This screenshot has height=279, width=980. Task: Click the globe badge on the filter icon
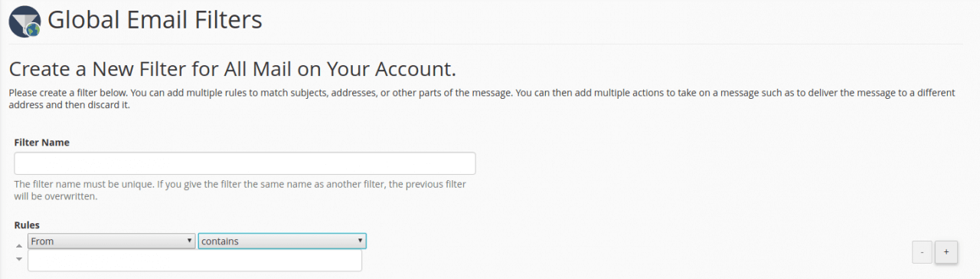pos(33,30)
